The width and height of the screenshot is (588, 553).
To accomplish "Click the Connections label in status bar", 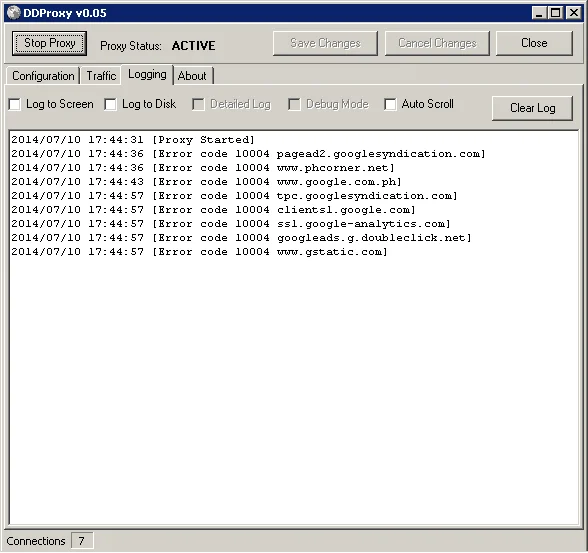I will pyautogui.click(x=36, y=541).
